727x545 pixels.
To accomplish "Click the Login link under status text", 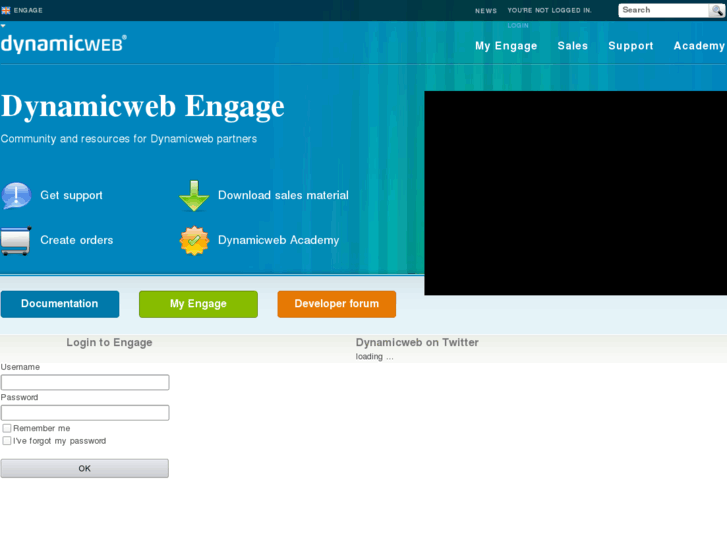I will tap(518, 26).
